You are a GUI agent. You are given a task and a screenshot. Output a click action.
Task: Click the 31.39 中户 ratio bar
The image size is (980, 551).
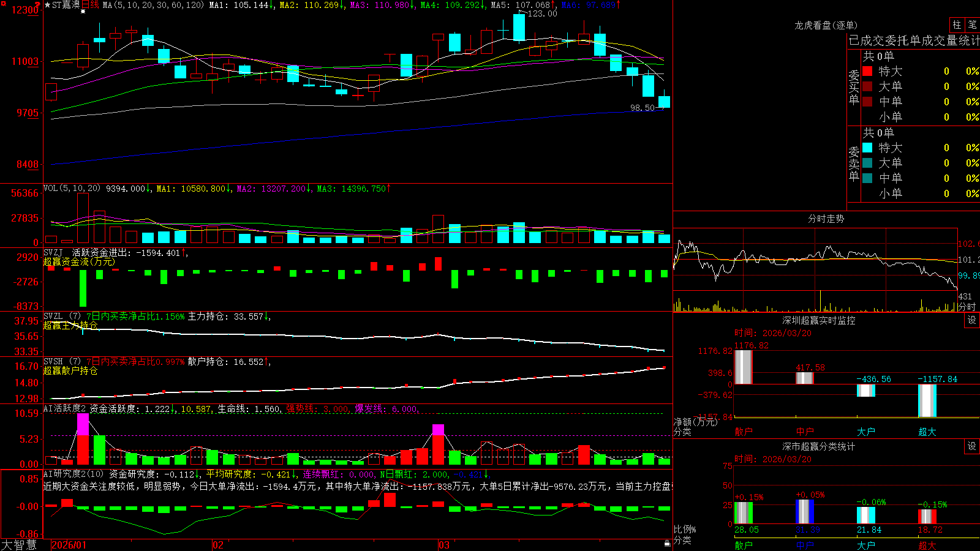(804, 511)
